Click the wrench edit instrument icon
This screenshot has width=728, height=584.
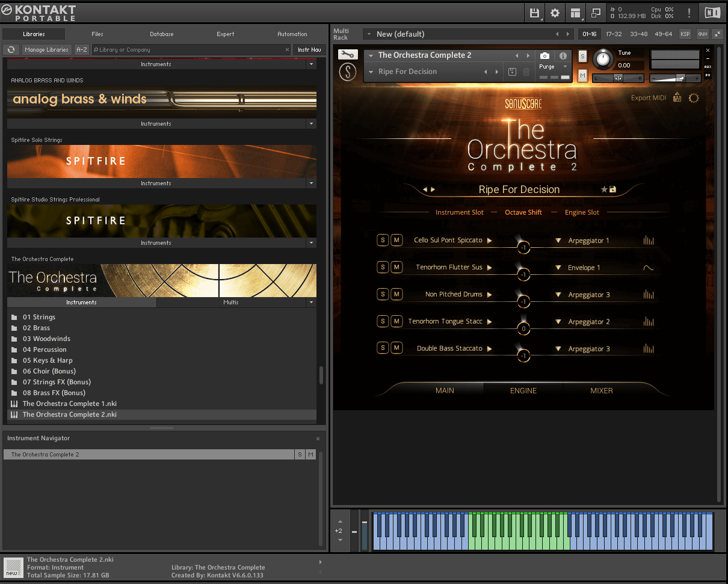coord(347,55)
